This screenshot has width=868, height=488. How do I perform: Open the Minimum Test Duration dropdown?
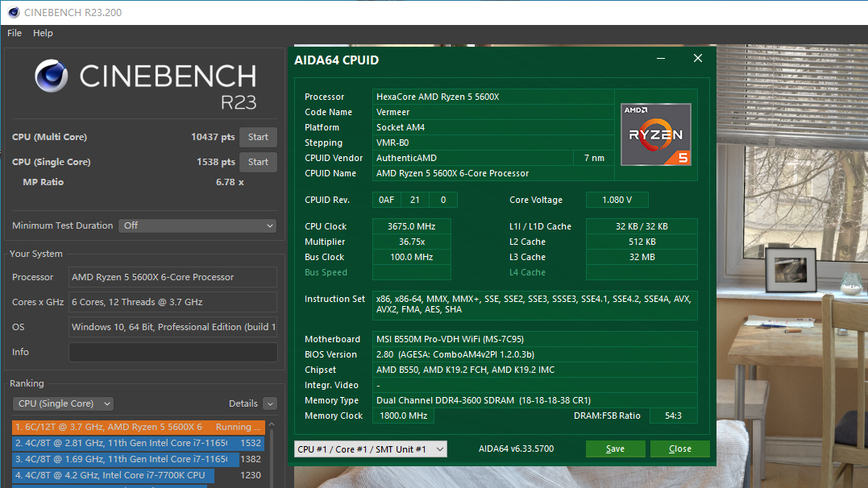tap(197, 225)
